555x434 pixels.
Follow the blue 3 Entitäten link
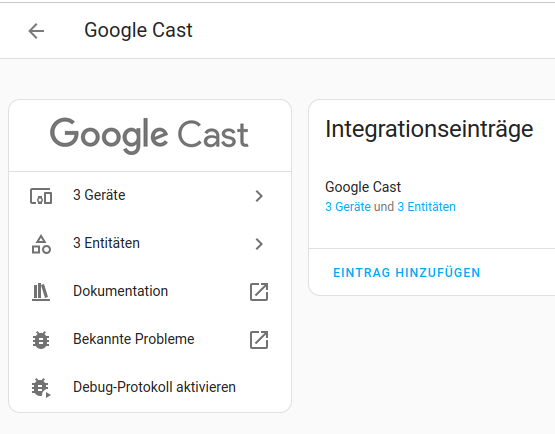click(x=427, y=207)
